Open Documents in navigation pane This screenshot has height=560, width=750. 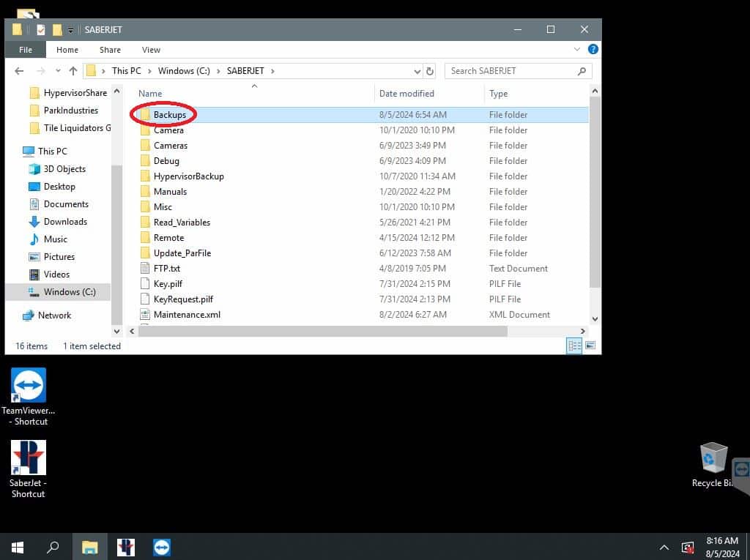point(59,204)
